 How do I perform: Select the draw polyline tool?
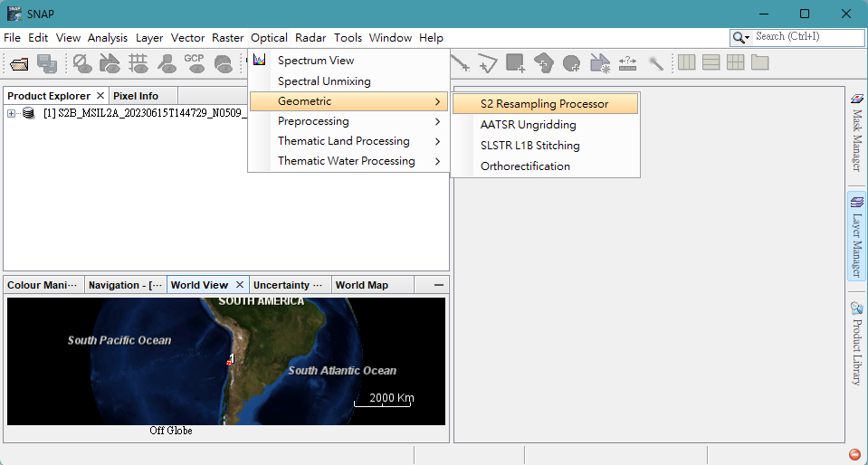pos(461,63)
